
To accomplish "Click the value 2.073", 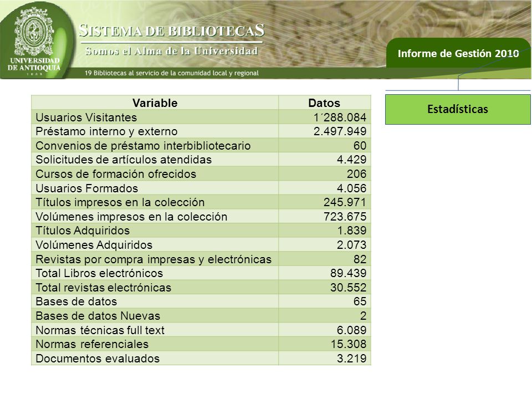I will [x=351, y=244].
